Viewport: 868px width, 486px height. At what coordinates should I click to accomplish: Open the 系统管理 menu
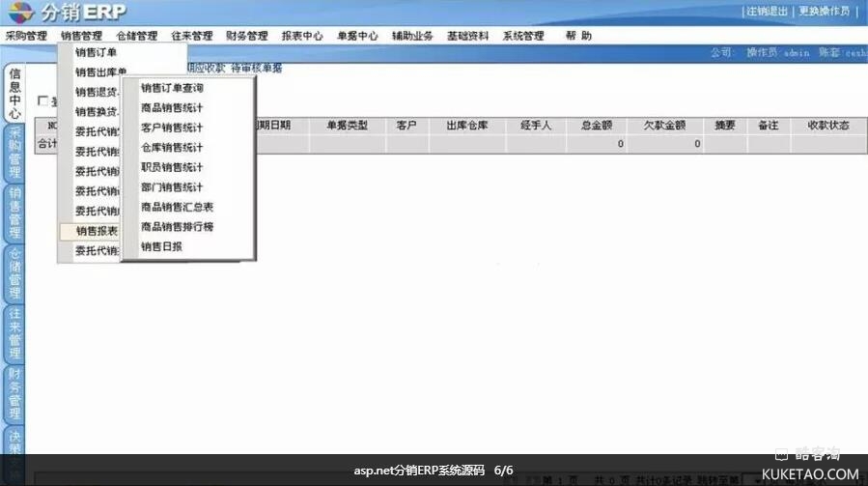(523, 36)
